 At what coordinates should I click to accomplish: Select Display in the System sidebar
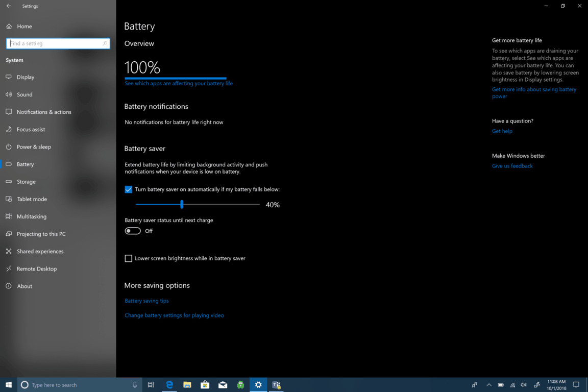(x=26, y=77)
